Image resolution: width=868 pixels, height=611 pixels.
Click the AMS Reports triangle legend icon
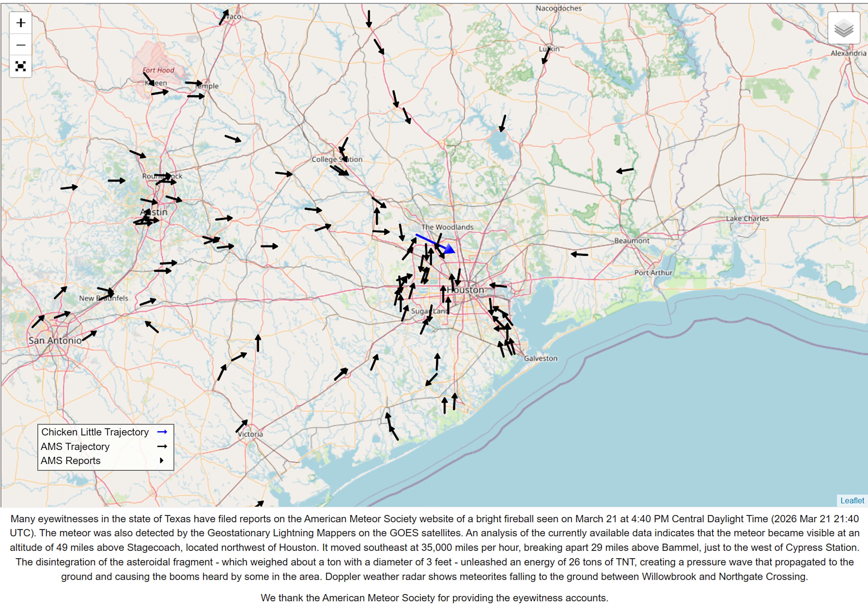pyautogui.click(x=162, y=461)
